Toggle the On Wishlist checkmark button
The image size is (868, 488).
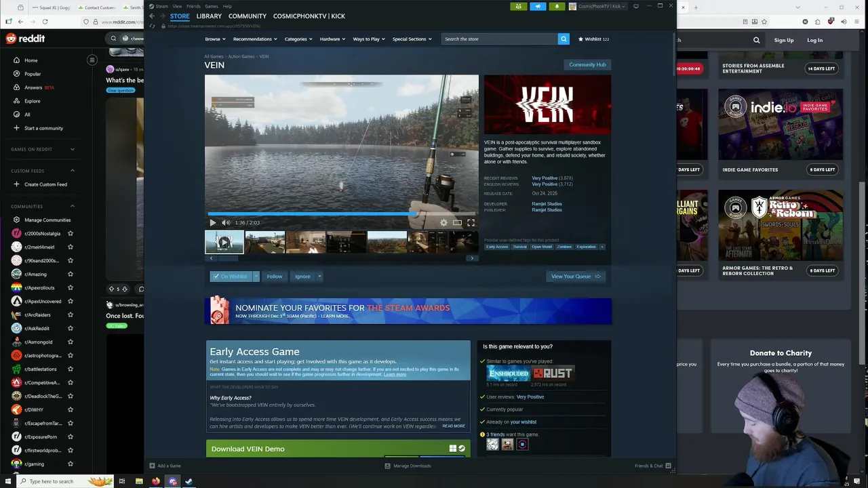tap(231, 277)
